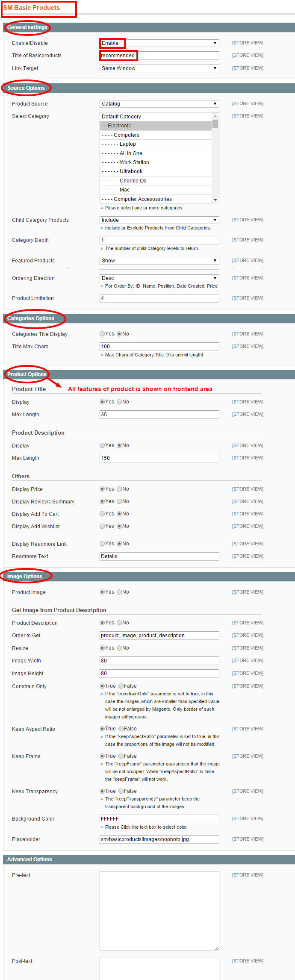Viewport: 295px width, 980px height.
Task: Click category list scroll-up arrow
Action: (x=215, y=116)
